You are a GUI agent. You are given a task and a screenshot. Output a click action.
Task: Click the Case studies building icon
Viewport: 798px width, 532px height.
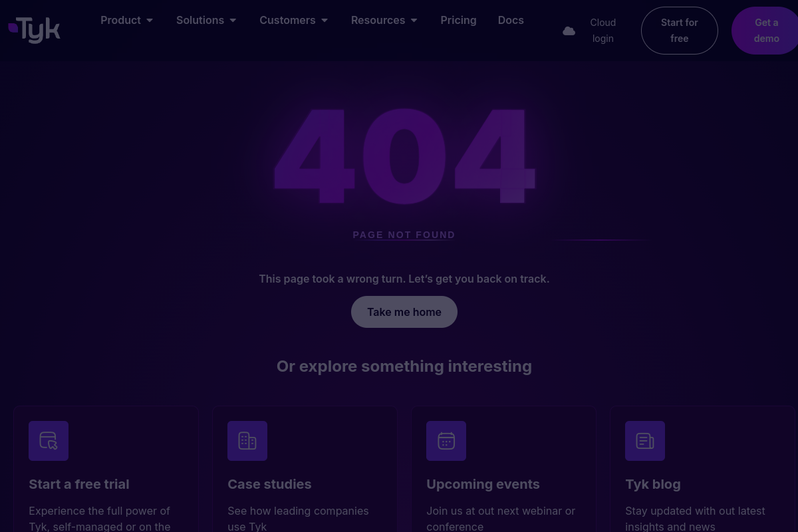pyautogui.click(x=247, y=441)
